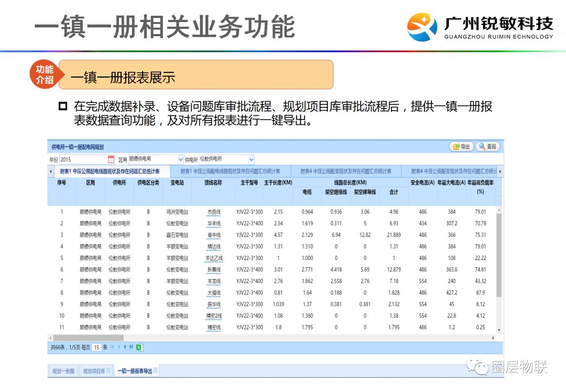Export the grid with the green Excel icon
This screenshot has width=566, height=392.
point(139,347)
